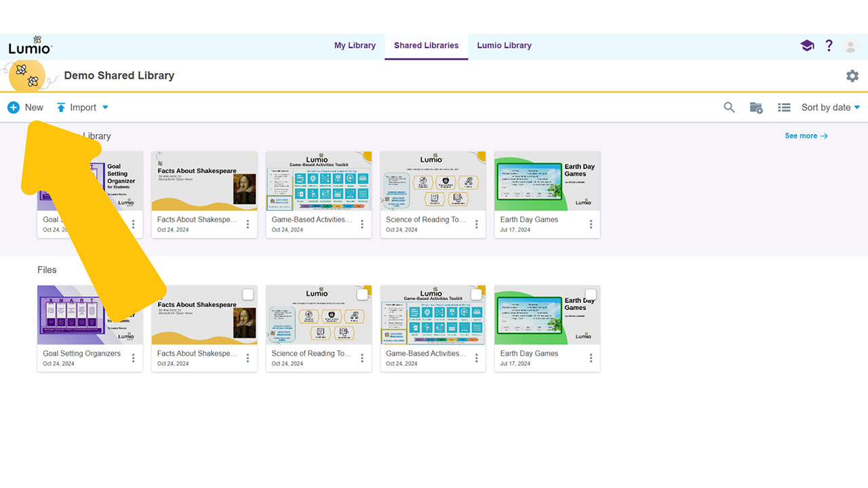Click the Lumio logo

click(x=30, y=45)
